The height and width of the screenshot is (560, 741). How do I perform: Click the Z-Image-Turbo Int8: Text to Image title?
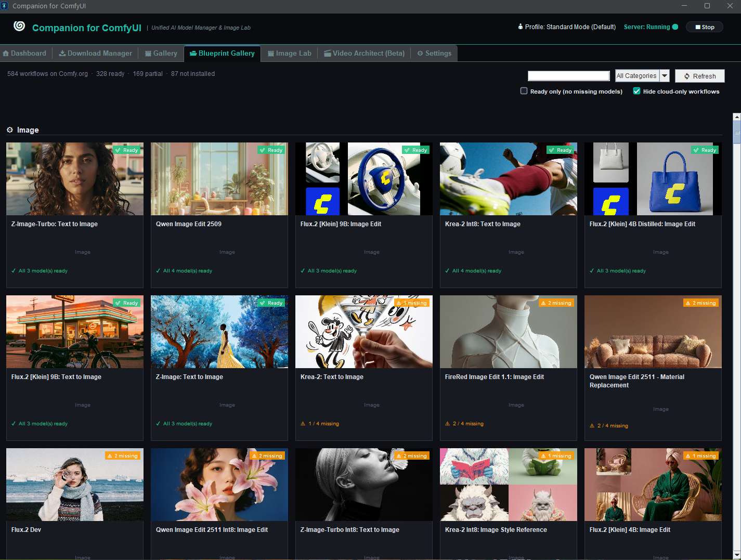tap(350, 530)
